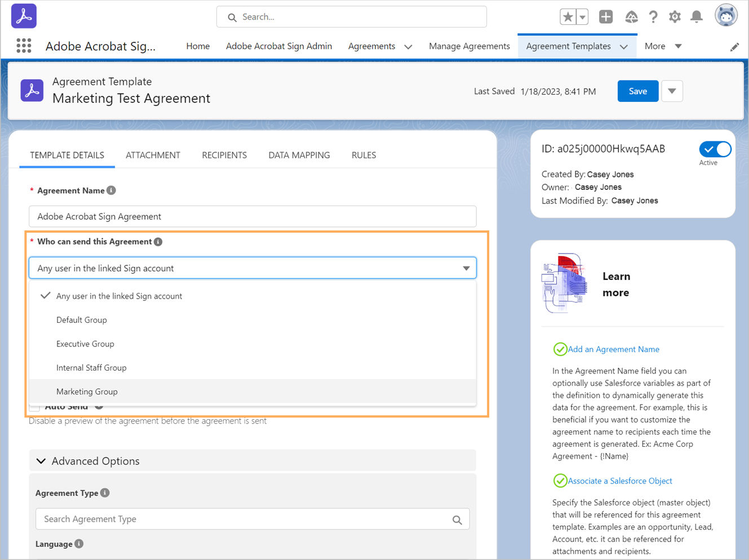Click the Adobe Acrobat logo at top left

pyautogui.click(x=24, y=16)
